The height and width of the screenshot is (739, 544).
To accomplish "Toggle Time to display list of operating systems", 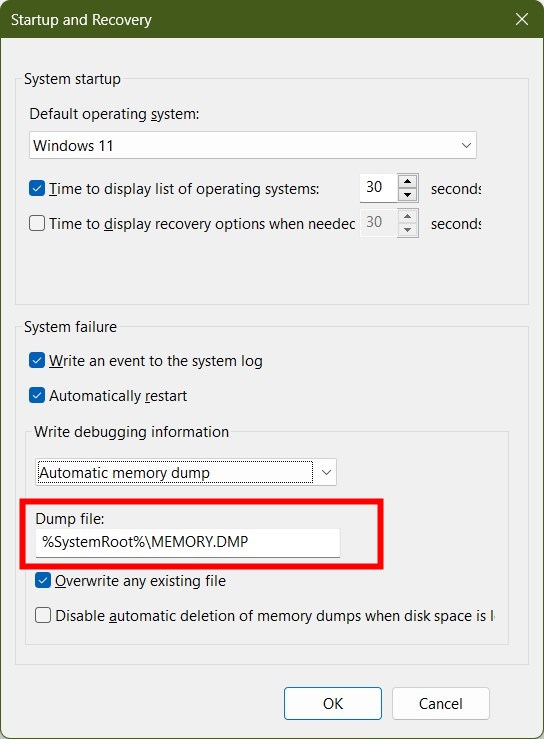I will pyautogui.click(x=37, y=189).
